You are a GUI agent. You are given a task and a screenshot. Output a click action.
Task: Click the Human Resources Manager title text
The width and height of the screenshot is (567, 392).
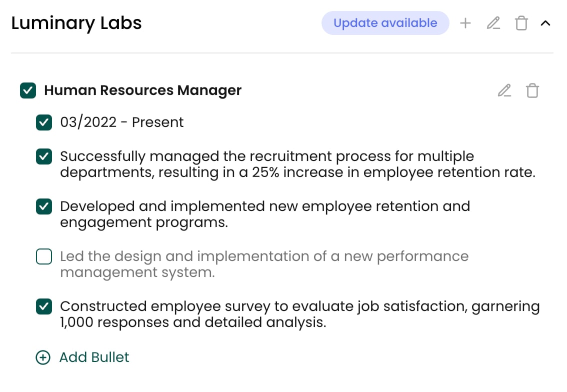click(x=143, y=90)
